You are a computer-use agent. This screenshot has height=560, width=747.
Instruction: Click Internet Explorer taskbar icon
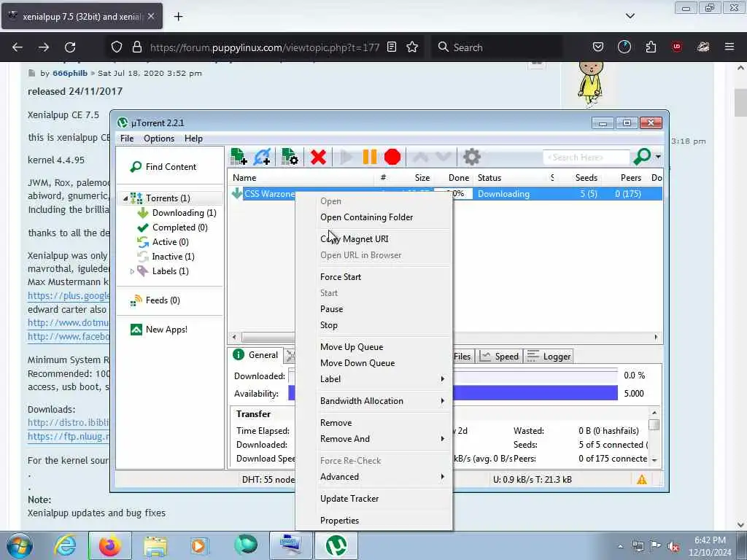click(x=65, y=545)
